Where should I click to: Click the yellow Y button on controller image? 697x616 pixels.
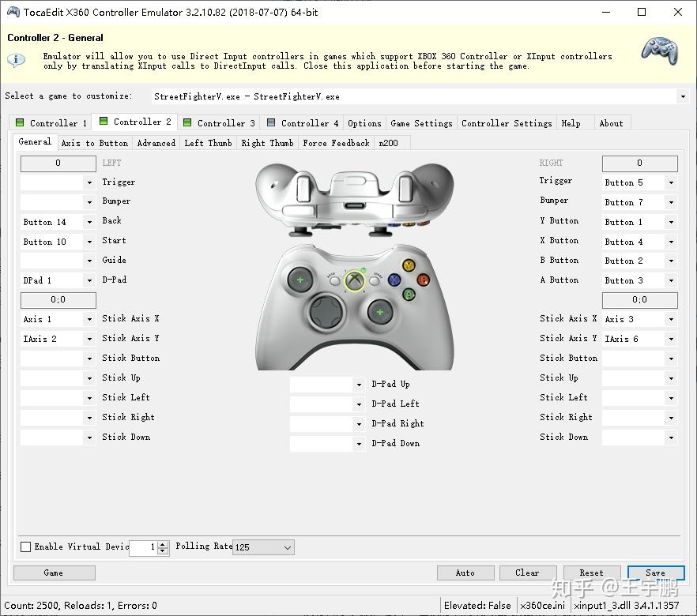coord(409,265)
